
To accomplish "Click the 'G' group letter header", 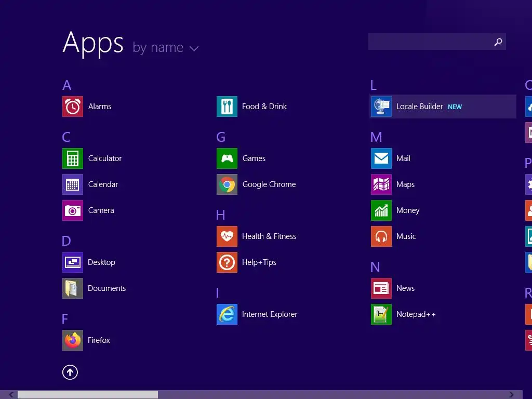I will tap(221, 137).
